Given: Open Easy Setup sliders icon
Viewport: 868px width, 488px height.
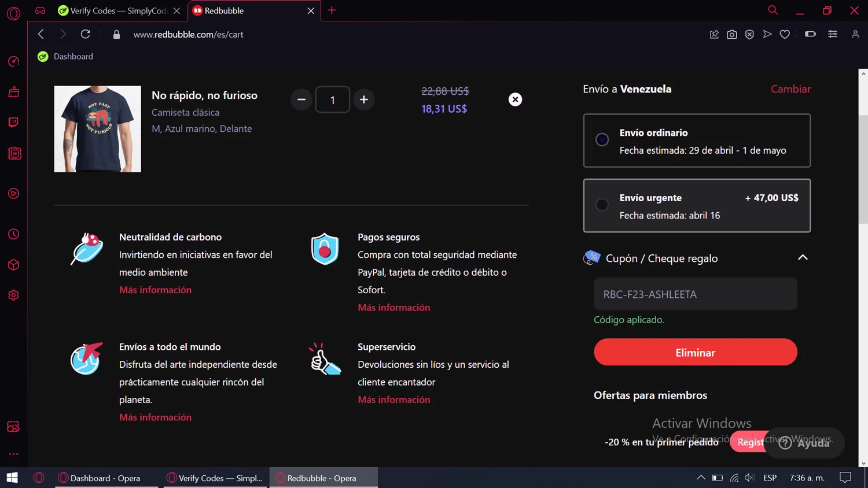Looking at the screenshot, I should pos(833,35).
